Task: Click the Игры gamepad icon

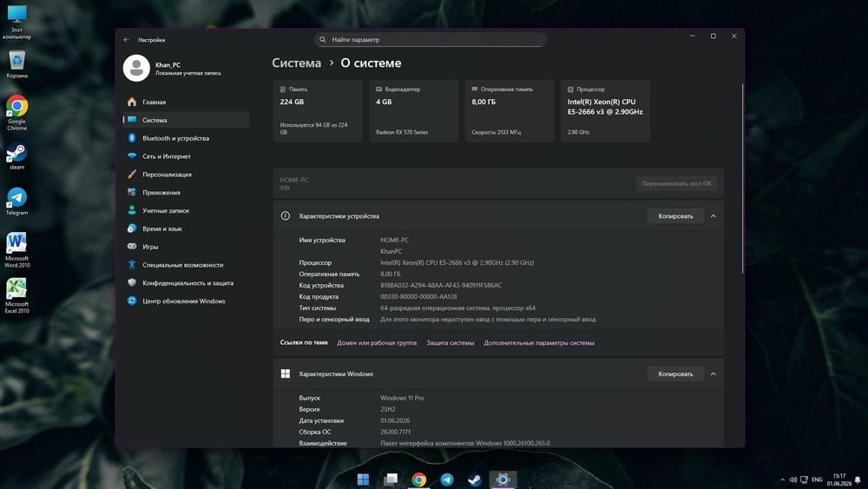Action: coord(132,247)
